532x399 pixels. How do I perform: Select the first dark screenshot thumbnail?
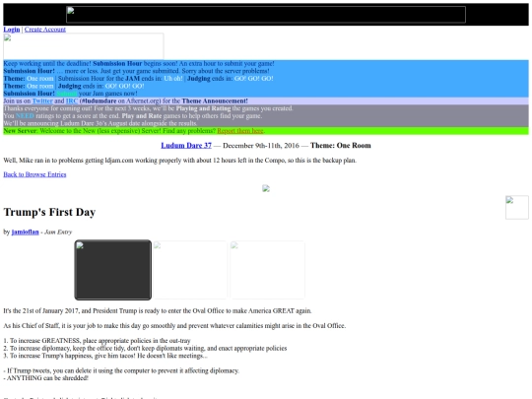(113, 270)
